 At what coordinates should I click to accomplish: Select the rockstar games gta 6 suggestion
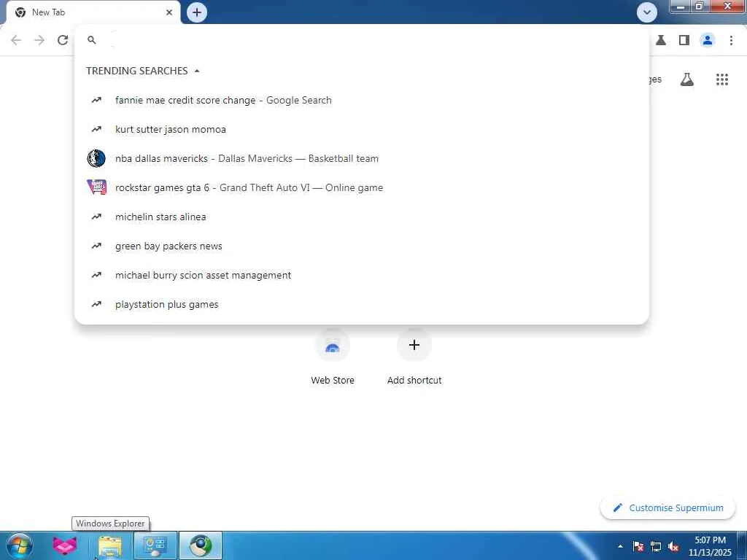pyautogui.click(x=362, y=187)
